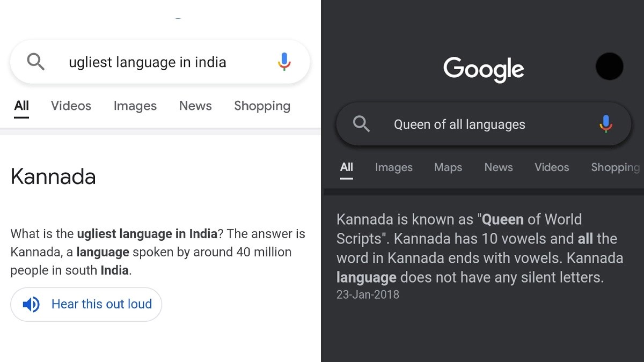This screenshot has width=644, height=362.
Task: Tap the microphone icon in the dark search bar
Action: (605, 124)
